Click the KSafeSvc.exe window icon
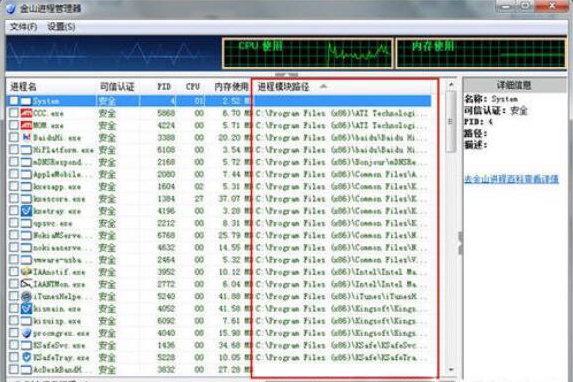Viewport: 573px width, 382px height. [26, 345]
